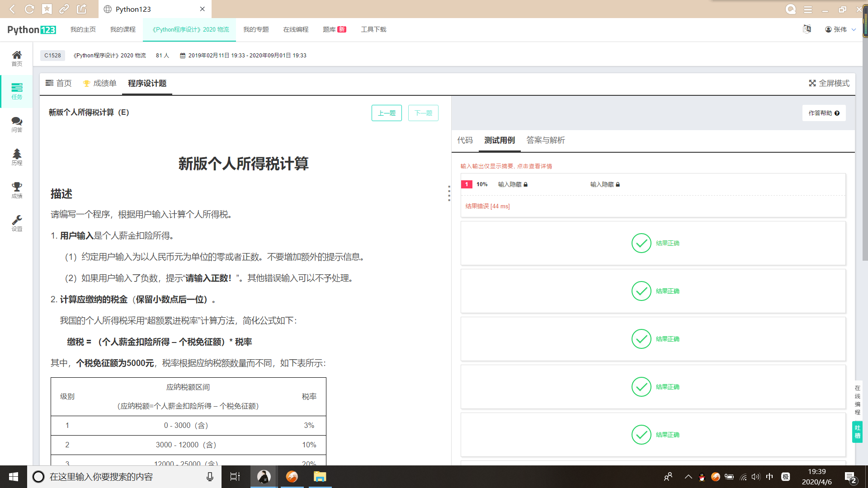Open the 任务 tasks sidebar icon
This screenshot has height=488, width=868.
pos(17,91)
